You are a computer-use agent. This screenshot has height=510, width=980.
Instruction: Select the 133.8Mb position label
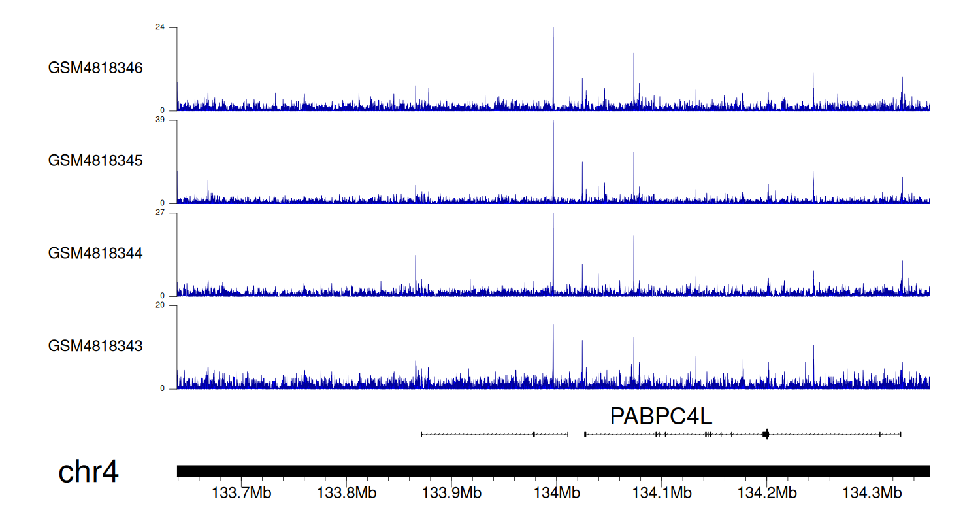click(x=346, y=492)
